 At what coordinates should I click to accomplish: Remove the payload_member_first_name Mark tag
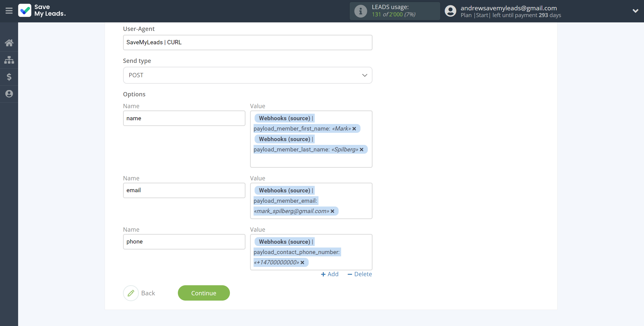click(354, 129)
